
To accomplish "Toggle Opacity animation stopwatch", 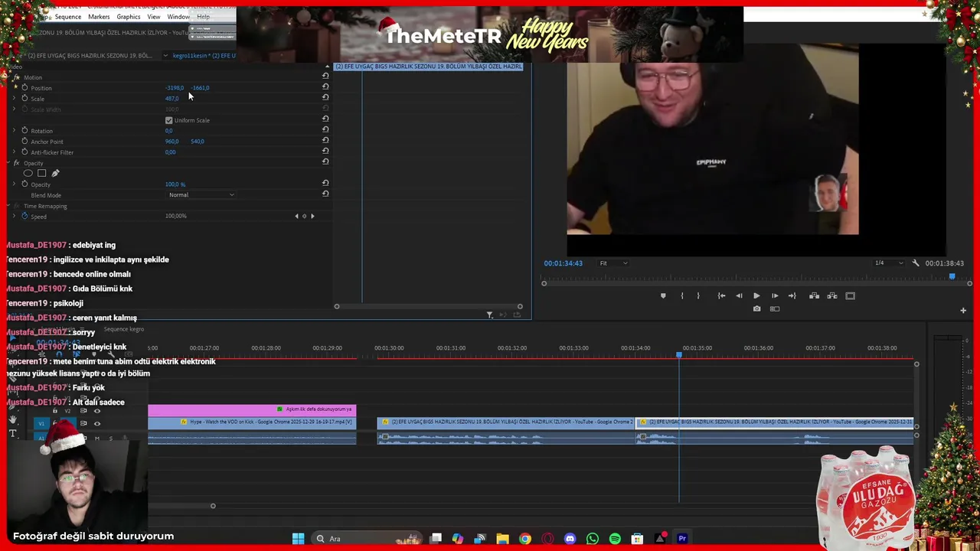I will (x=24, y=184).
